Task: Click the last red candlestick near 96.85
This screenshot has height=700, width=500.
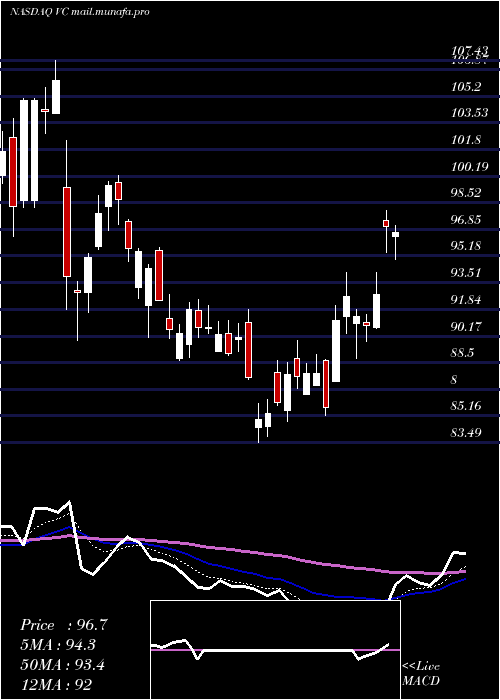Action: (386, 231)
